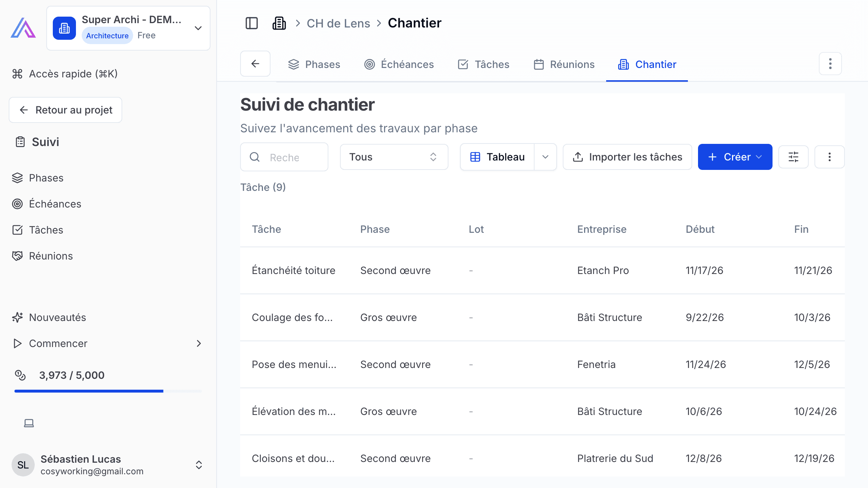868x488 pixels.
Task: Open the Tous filter dropdown
Action: point(394,157)
